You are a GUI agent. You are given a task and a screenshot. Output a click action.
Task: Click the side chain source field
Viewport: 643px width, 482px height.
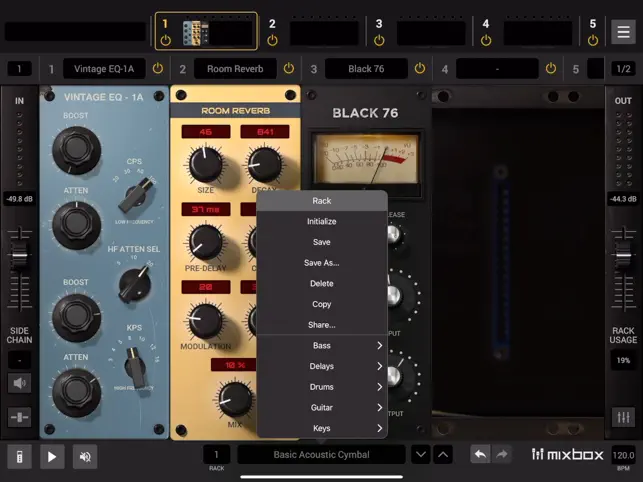pos(19,360)
